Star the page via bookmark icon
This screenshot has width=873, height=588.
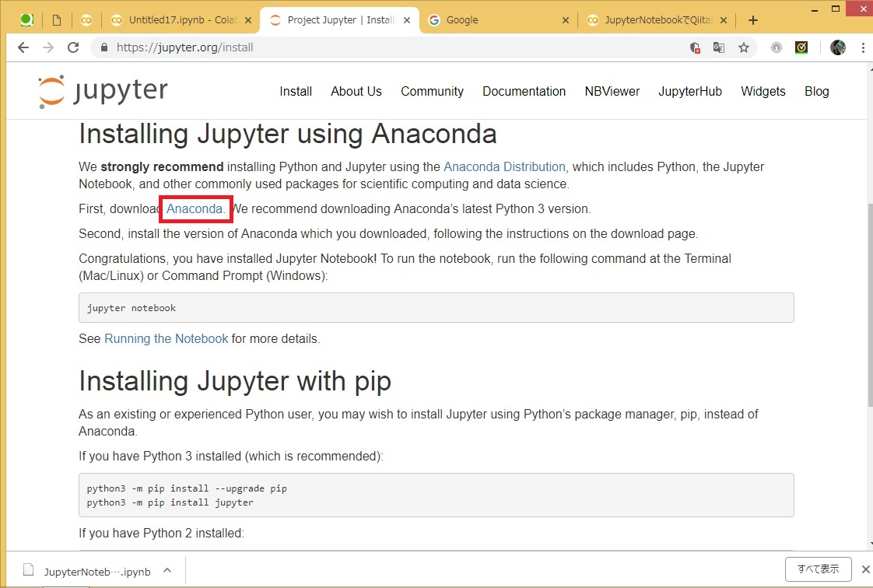click(x=744, y=47)
